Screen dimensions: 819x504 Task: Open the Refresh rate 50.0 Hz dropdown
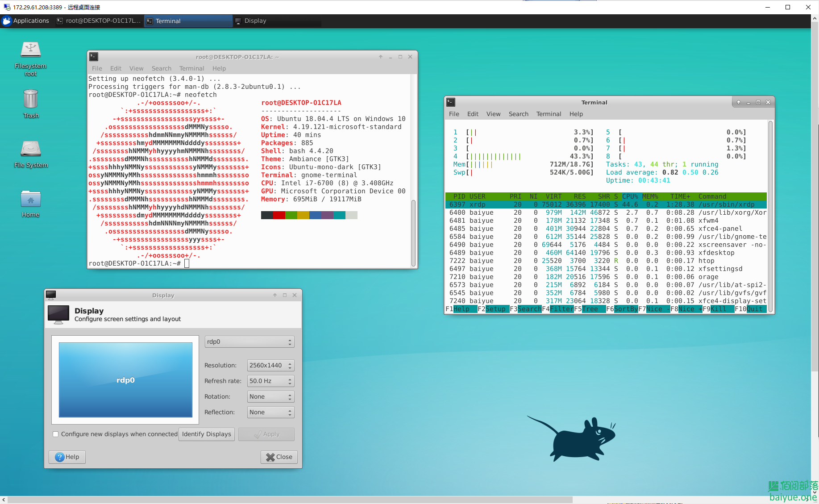pyautogui.click(x=270, y=381)
